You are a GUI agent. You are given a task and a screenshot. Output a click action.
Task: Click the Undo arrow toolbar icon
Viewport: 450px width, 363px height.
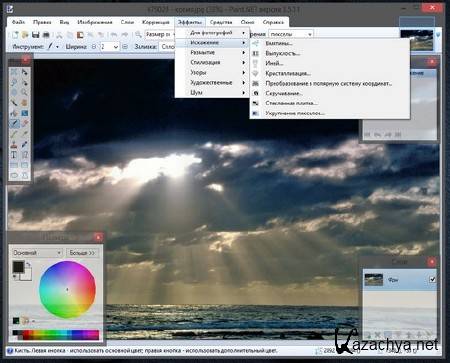[114, 34]
